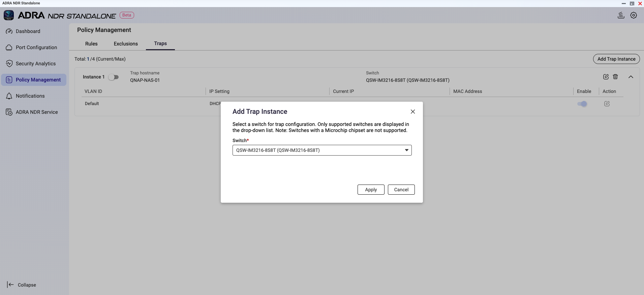This screenshot has height=295, width=644.
Task: Click the Add Trap Instance button
Action: [616, 59]
